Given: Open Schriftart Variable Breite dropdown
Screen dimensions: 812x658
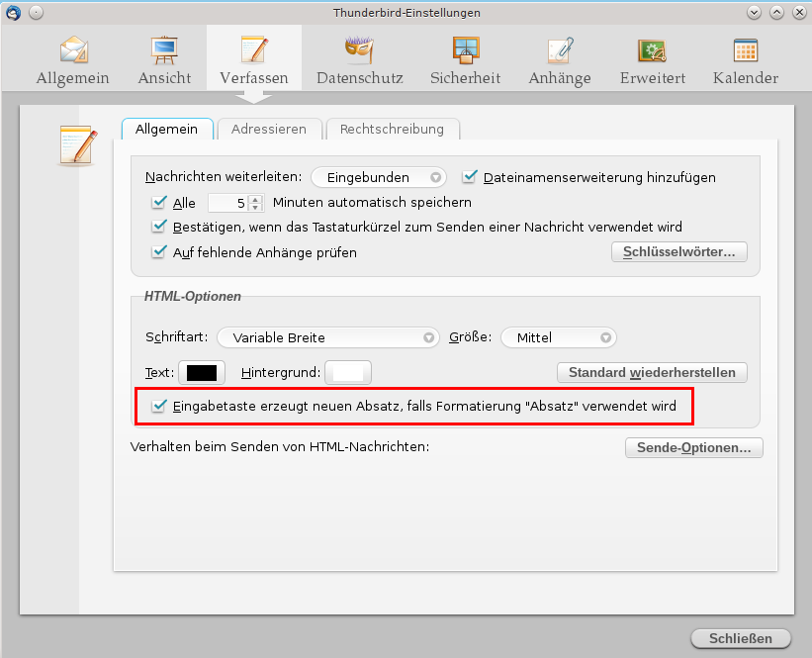Looking at the screenshot, I should tap(327, 337).
